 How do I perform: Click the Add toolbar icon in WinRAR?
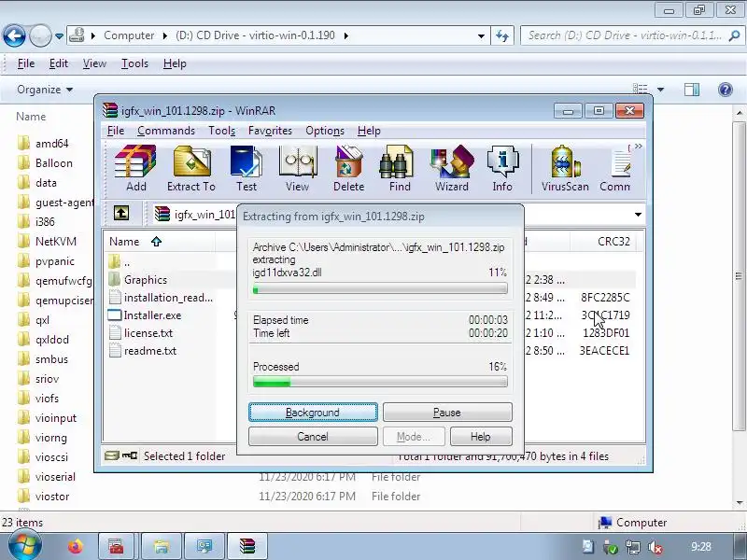[135, 169]
